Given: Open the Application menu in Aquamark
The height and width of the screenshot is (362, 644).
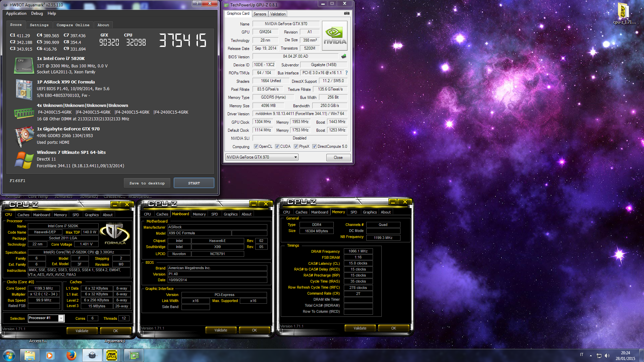Looking at the screenshot, I should pos(16,13).
